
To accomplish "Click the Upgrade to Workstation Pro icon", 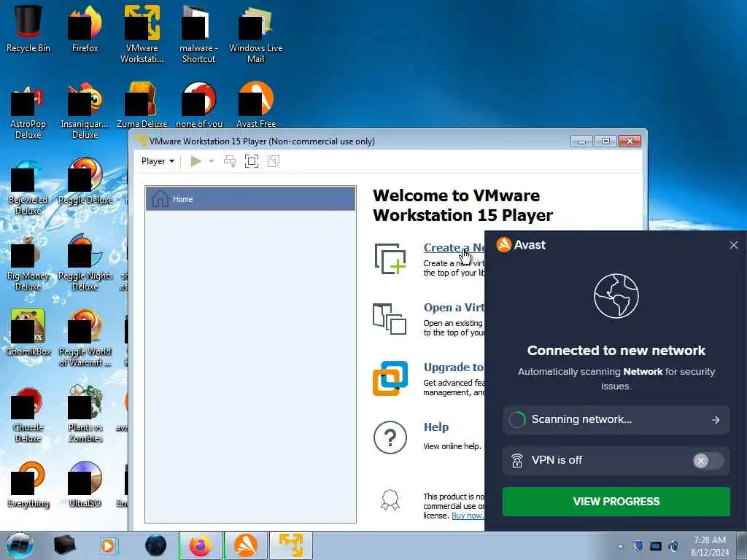I will pos(390,378).
